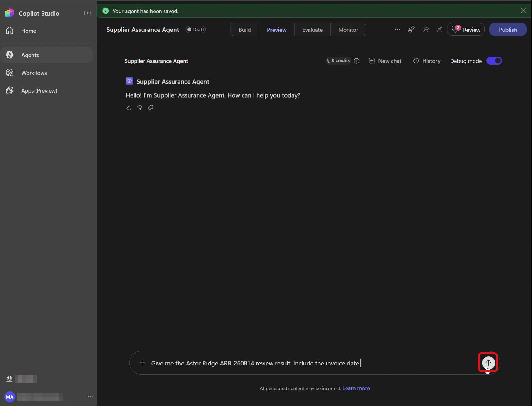The image size is (532, 406).
Task: Give thumbs down to agent greeting
Action: [140, 108]
